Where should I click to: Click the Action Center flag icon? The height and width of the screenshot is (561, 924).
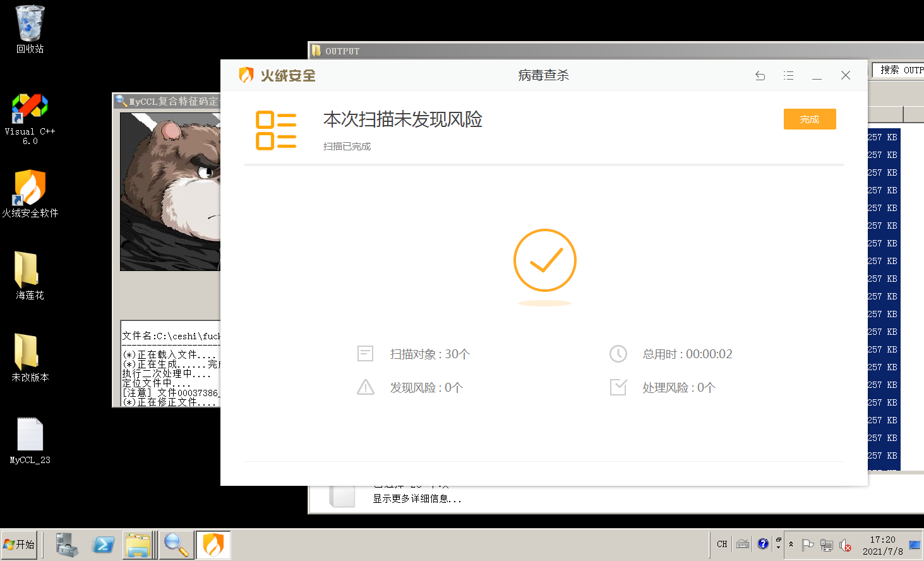(807, 545)
